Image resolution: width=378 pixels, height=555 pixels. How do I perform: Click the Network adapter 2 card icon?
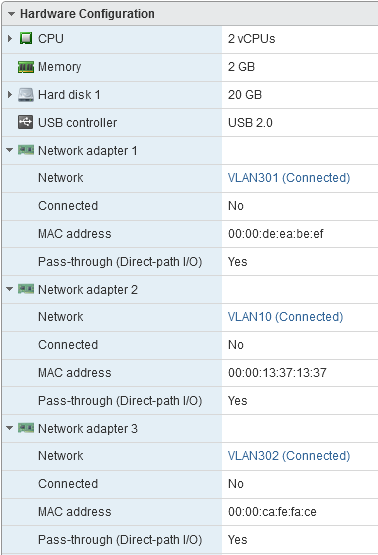(26, 289)
